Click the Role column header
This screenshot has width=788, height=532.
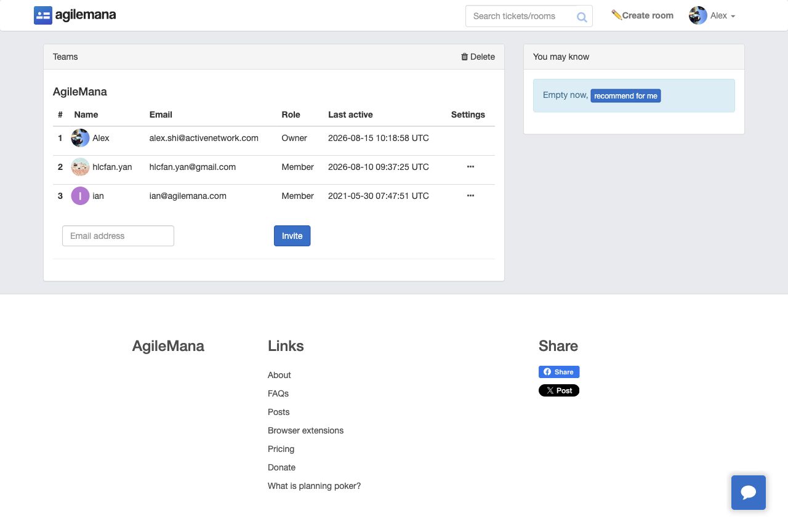pos(291,115)
